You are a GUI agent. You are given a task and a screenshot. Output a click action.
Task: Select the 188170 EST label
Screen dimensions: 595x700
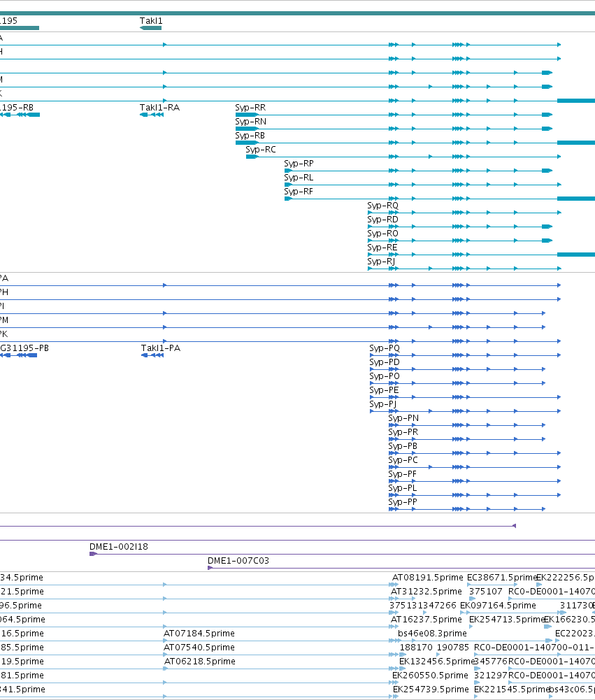tap(416, 648)
